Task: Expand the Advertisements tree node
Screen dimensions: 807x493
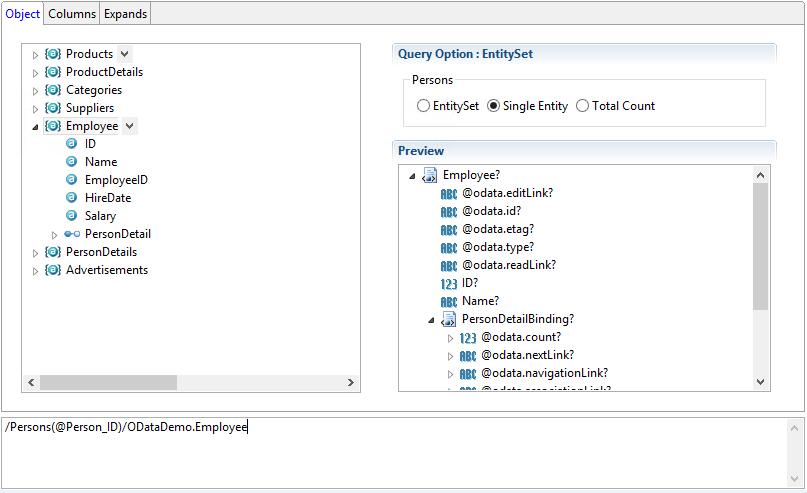Action: [36, 271]
